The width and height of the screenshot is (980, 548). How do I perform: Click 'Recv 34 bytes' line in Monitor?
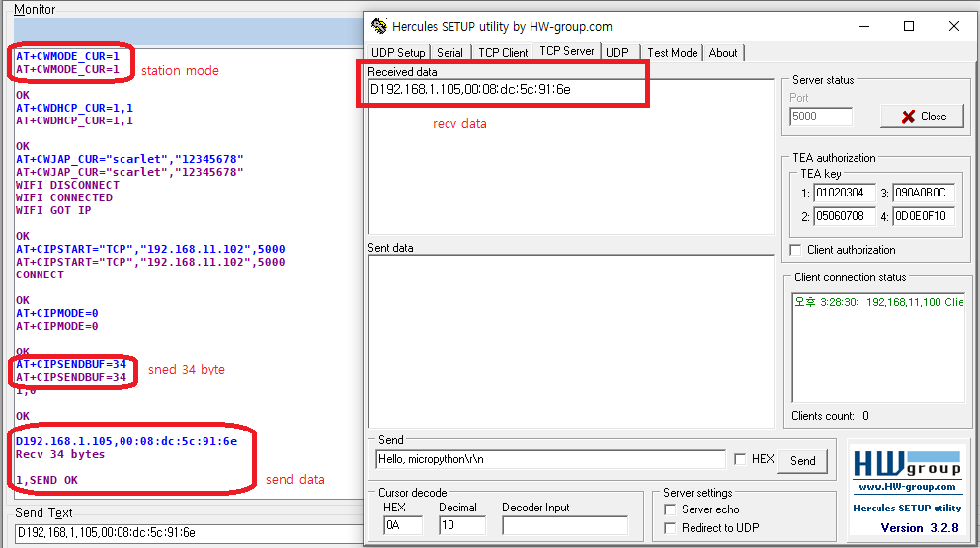pyautogui.click(x=60, y=454)
